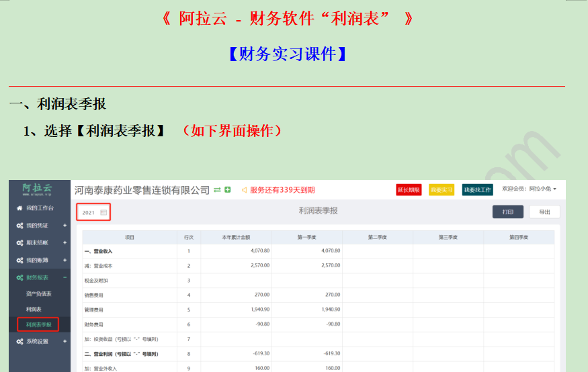Click 160.00 in the 本年累计金额 column
Image resolution: width=588 pixels, height=372 pixels.
coord(262,368)
